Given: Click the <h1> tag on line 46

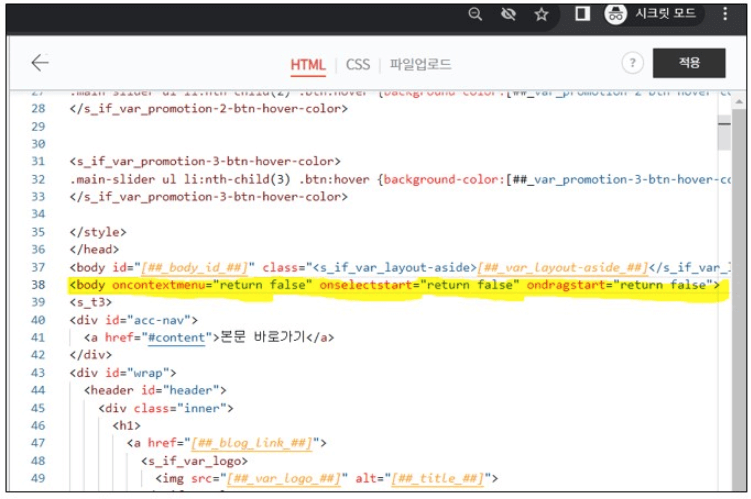Looking at the screenshot, I should pos(126,426).
